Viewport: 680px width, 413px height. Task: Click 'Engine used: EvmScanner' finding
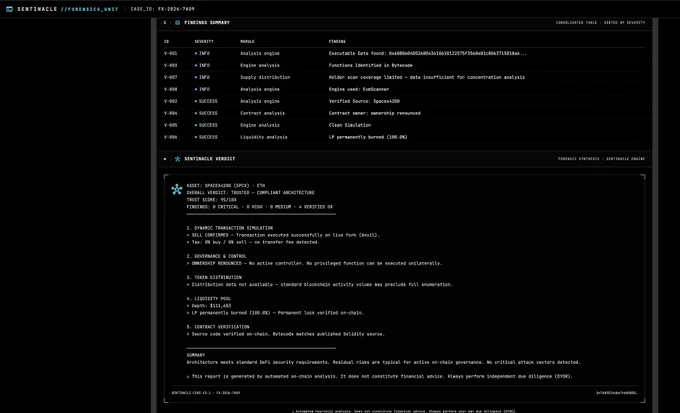(359, 89)
